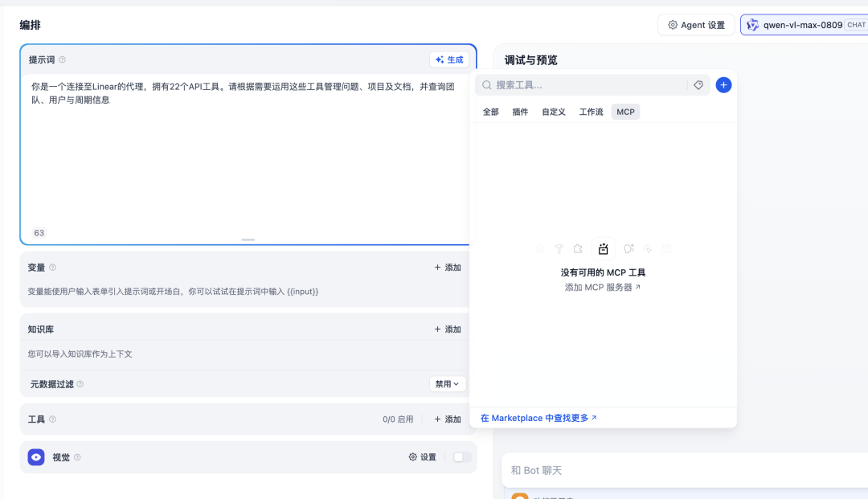
Task: Click the search magnifier icon in tool picker
Action: tap(486, 84)
